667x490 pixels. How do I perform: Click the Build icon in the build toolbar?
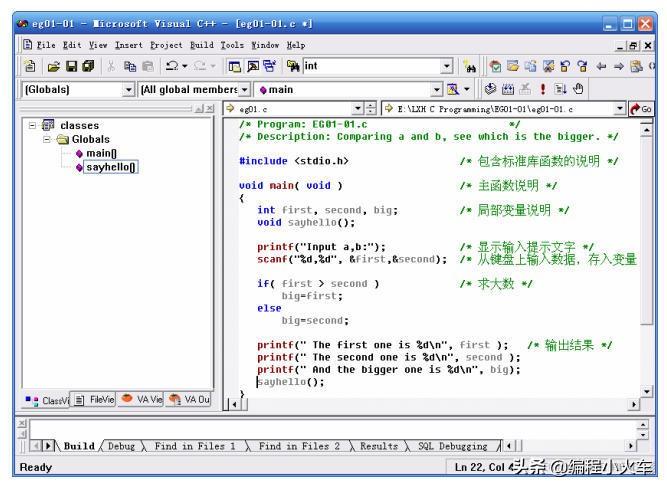click(508, 89)
